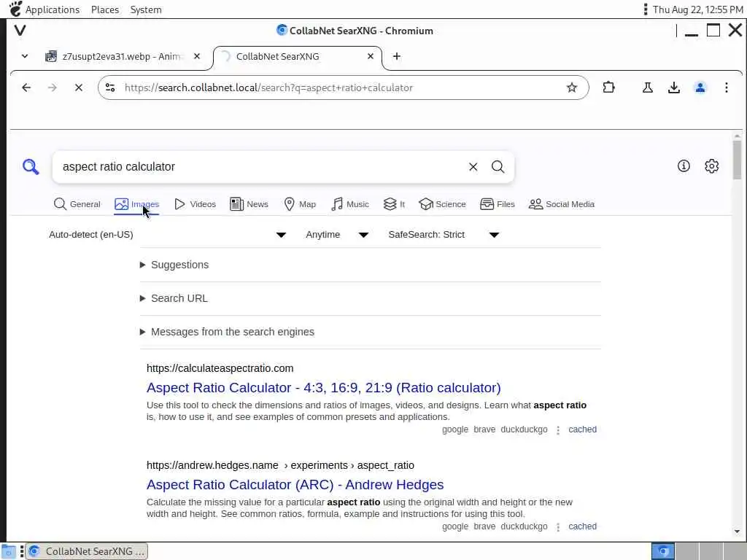This screenshot has width=747, height=560.
Task: Open the Places menu
Action: tap(105, 9)
